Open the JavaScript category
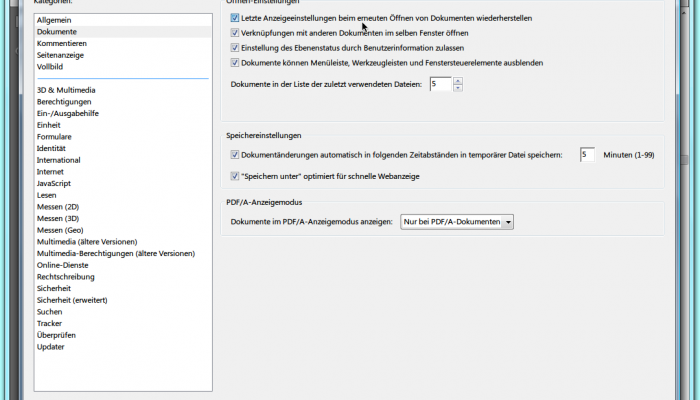Image resolution: width=700 pixels, height=400 pixels. click(54, 183)
